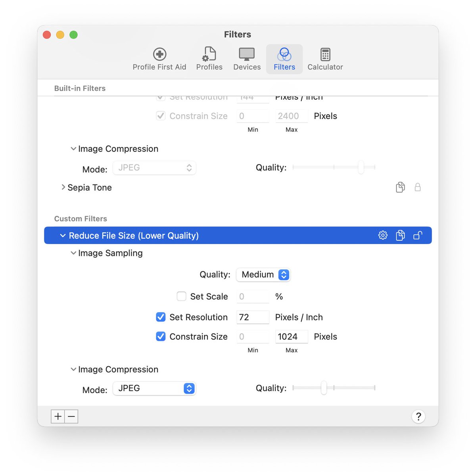Click the built-in compression Quality slider

(334, 167)
